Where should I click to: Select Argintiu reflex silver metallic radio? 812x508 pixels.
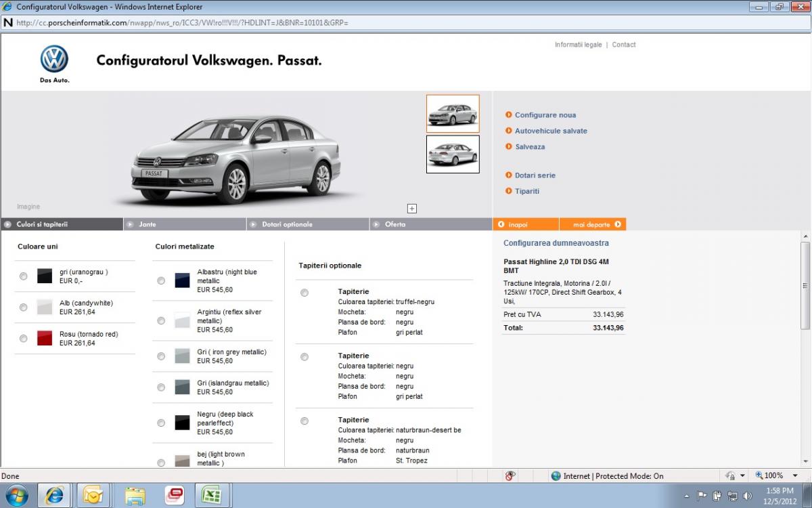(x=161, y=320)
